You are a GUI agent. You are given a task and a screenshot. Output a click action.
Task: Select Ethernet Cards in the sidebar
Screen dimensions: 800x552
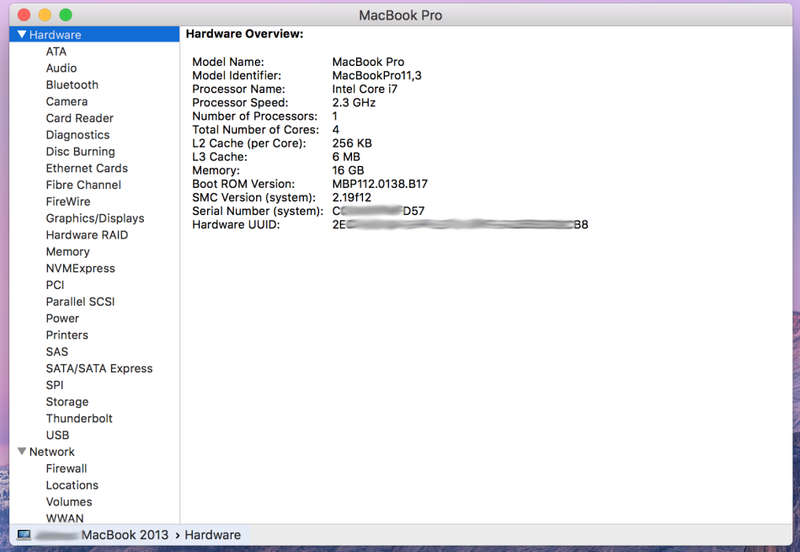click(87, 168)
